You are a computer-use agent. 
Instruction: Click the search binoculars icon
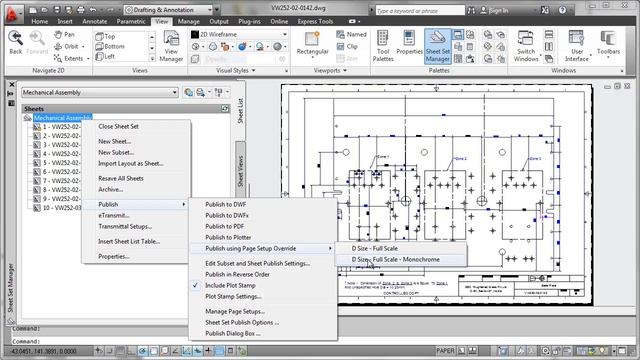[471, 10]
